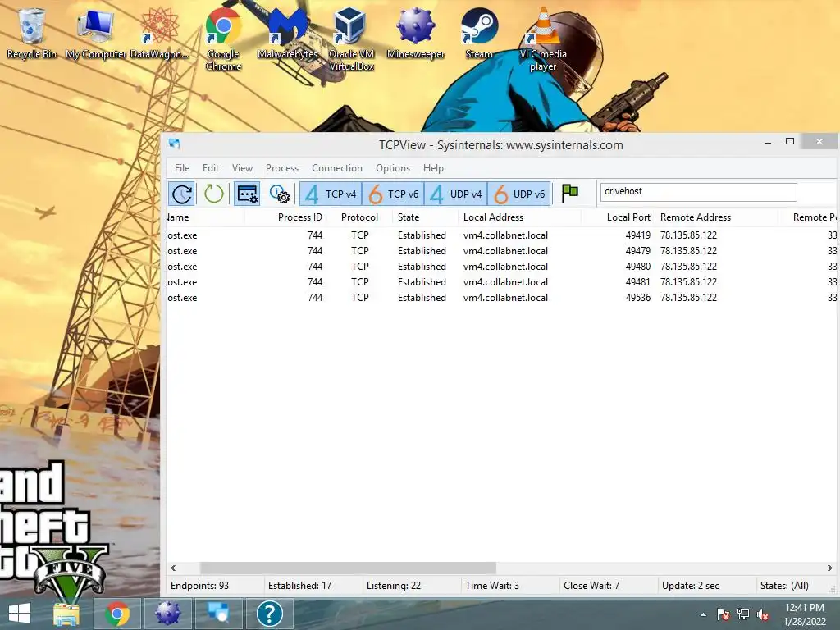Open the Edit menu
The width and height of the screenshot is (840, 630).
pyautogui.click(x=211, y=167)
